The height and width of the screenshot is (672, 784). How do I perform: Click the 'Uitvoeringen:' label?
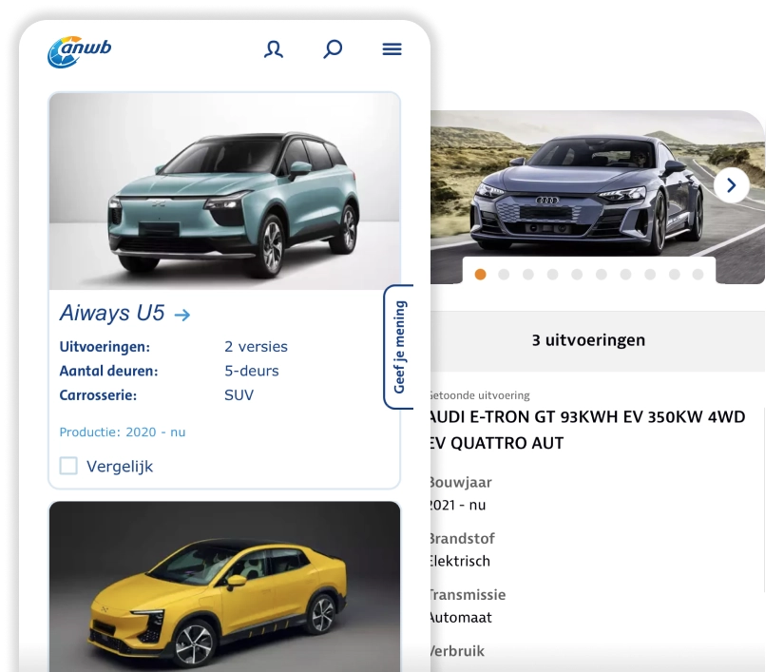click(x=105, y=347)
